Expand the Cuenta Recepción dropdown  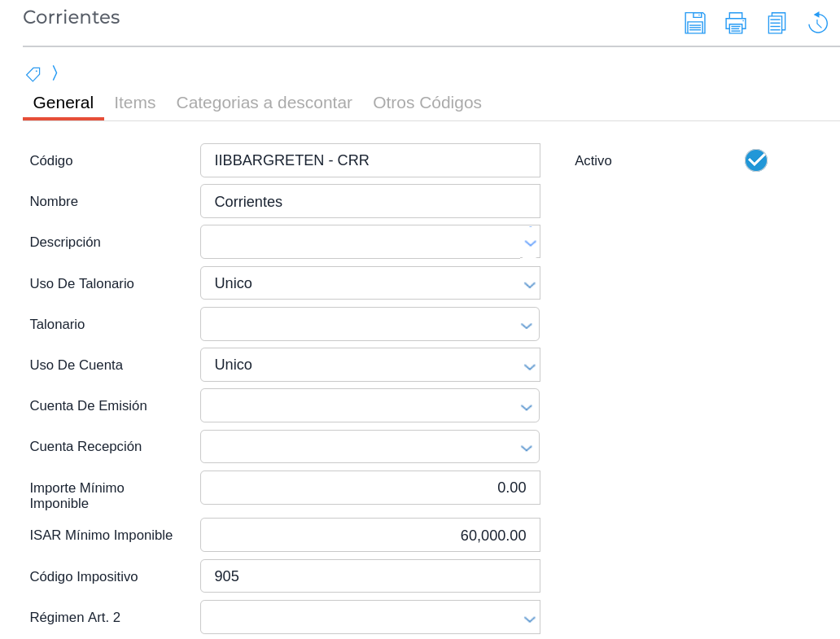click(x=526, y=447)
